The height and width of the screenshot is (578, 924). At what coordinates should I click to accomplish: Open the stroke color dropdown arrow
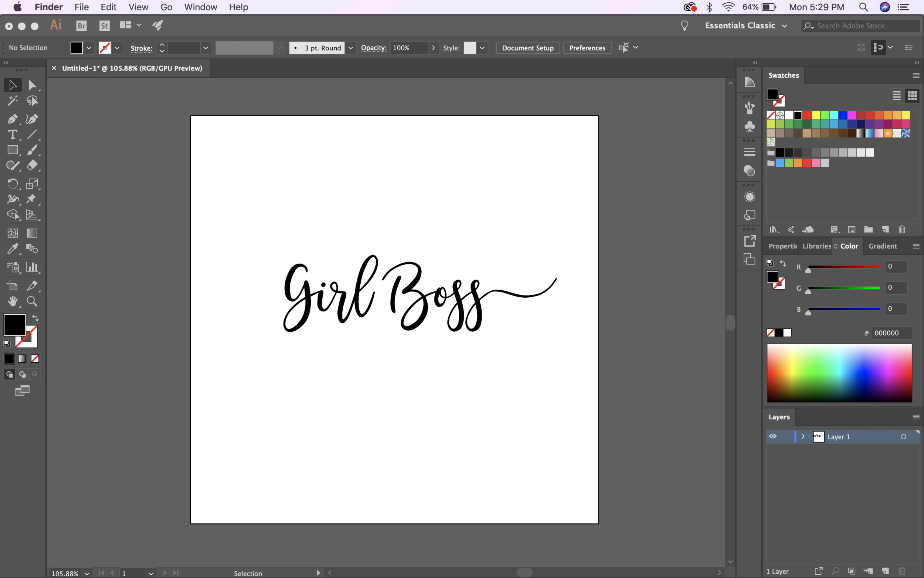pos(117,48)
